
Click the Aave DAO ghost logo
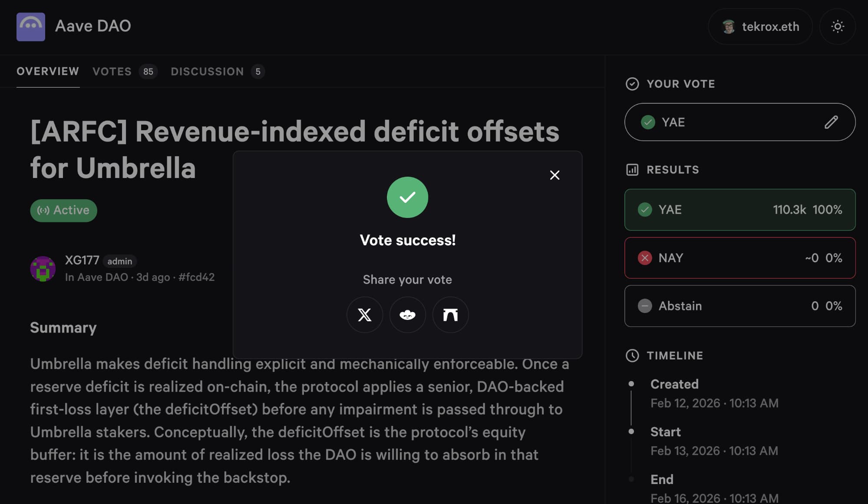(31, 26)
